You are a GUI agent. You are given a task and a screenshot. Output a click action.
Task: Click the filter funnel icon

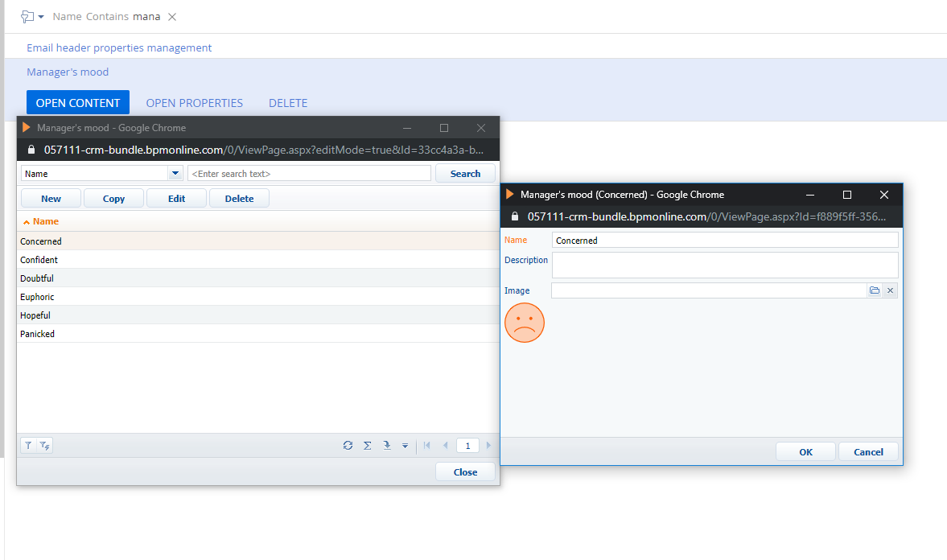(28, 445)
